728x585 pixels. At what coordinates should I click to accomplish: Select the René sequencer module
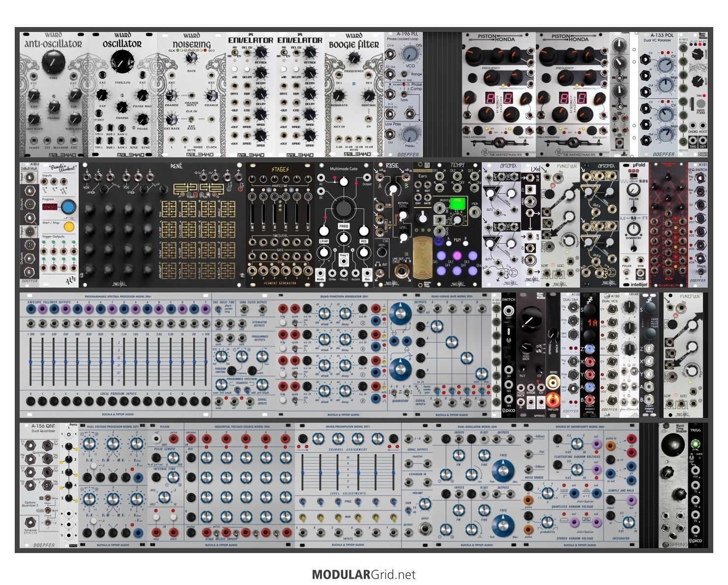[x=162, y=225]
